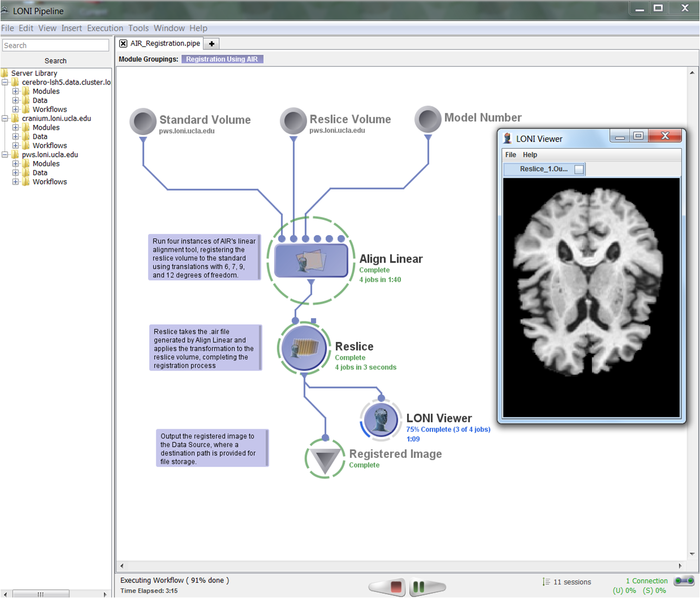This screenshot has height=598, width=700.
Task: Select the Reslice Volume data source circle
Action: [x=294, y=121]
